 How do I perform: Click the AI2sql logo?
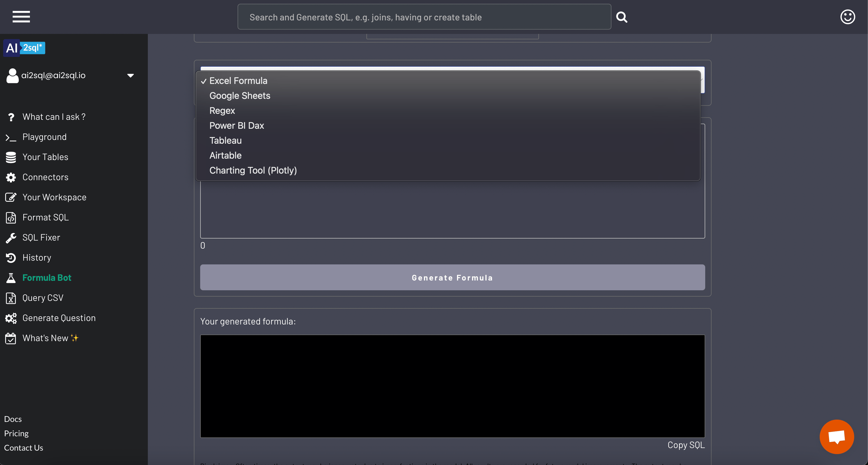24,48
